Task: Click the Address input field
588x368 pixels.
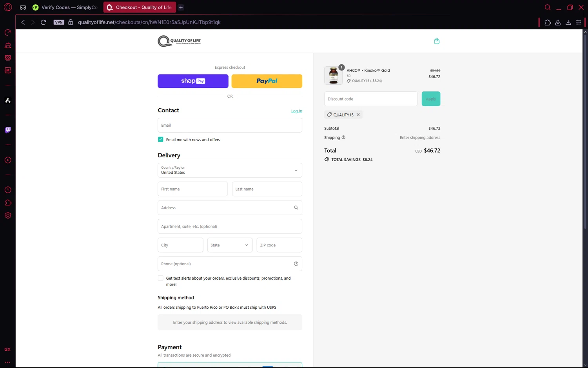Action: pos(230,208)
